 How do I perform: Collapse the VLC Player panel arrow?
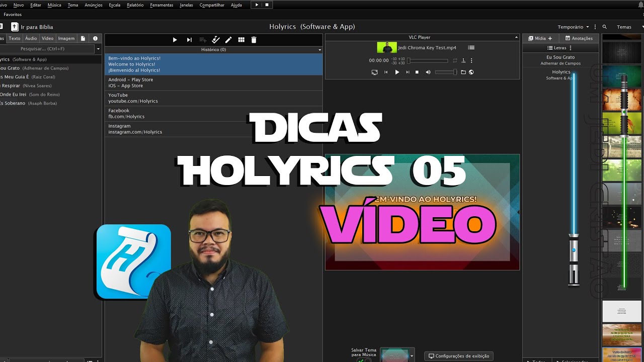click(x=516, y=37)
